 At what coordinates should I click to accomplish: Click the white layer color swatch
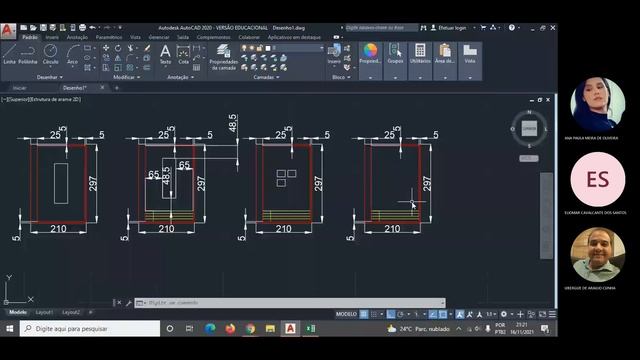tap(268, 48)
